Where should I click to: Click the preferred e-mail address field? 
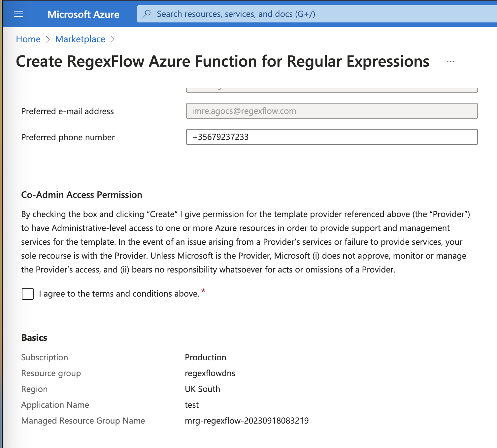pos(332,111)
